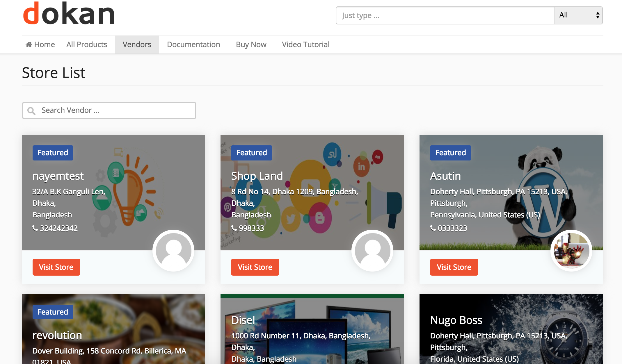Open the All Products menu item

coord(87,44)
